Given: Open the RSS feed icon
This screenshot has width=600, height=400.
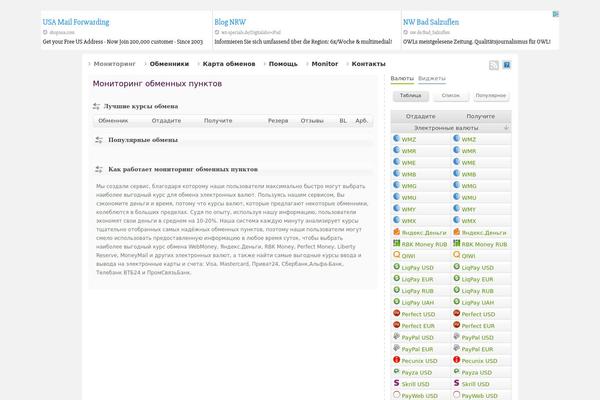Looking at the screenshot, I should coord(494,65).
